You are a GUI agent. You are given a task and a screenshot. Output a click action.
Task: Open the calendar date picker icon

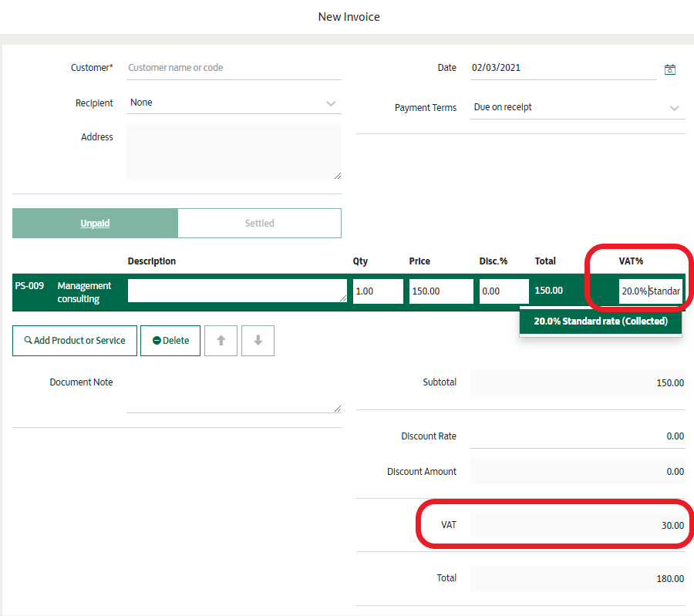point(669,69)
